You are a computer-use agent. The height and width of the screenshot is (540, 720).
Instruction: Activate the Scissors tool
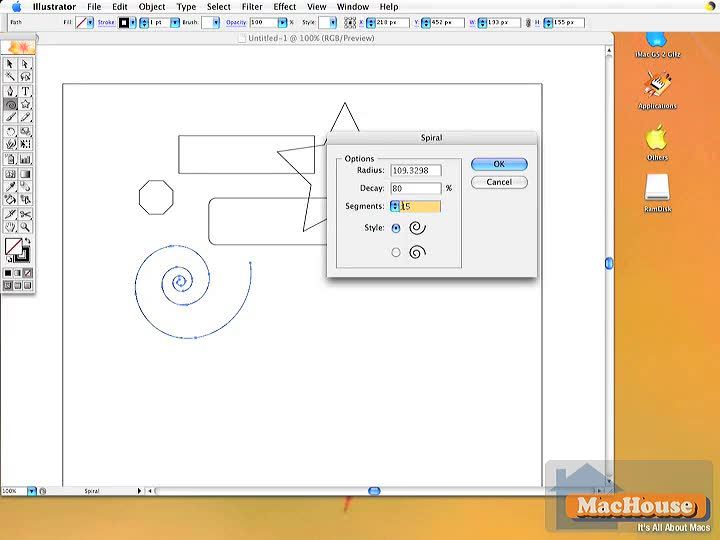point(25,213)
